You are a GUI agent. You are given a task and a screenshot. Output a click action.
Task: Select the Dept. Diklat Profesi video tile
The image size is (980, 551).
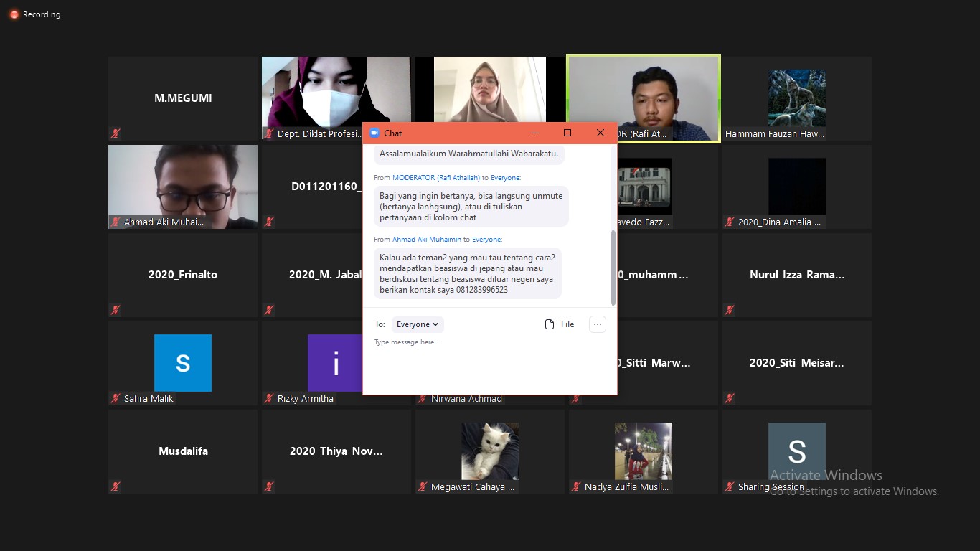[336, 98]
